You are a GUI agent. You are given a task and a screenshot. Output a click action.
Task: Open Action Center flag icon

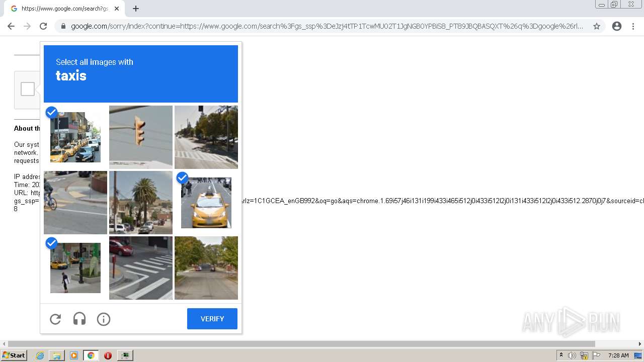click(x=596, y=355)
